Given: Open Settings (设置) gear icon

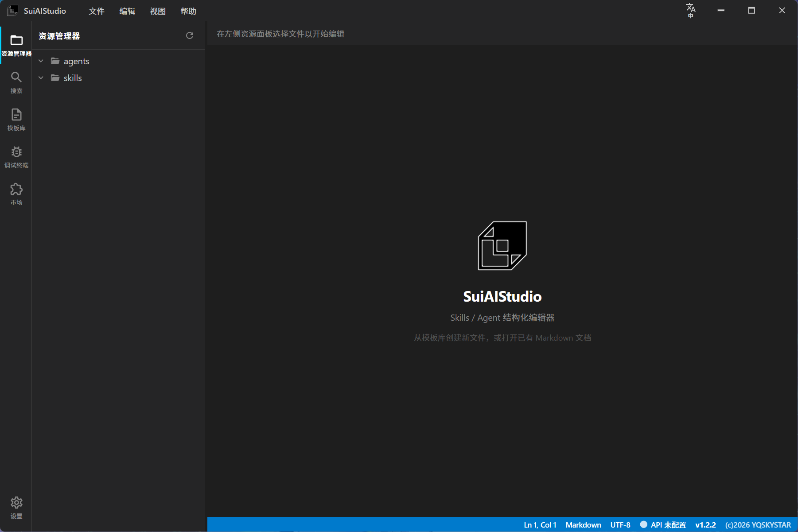Looking at the screenshot, I should (x=16, y=508).
